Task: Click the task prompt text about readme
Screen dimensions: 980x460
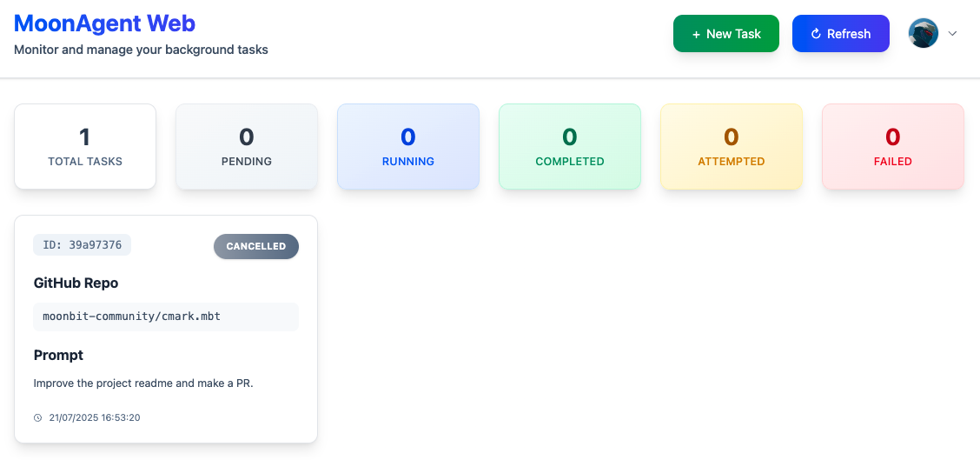Action: [143, 383]
